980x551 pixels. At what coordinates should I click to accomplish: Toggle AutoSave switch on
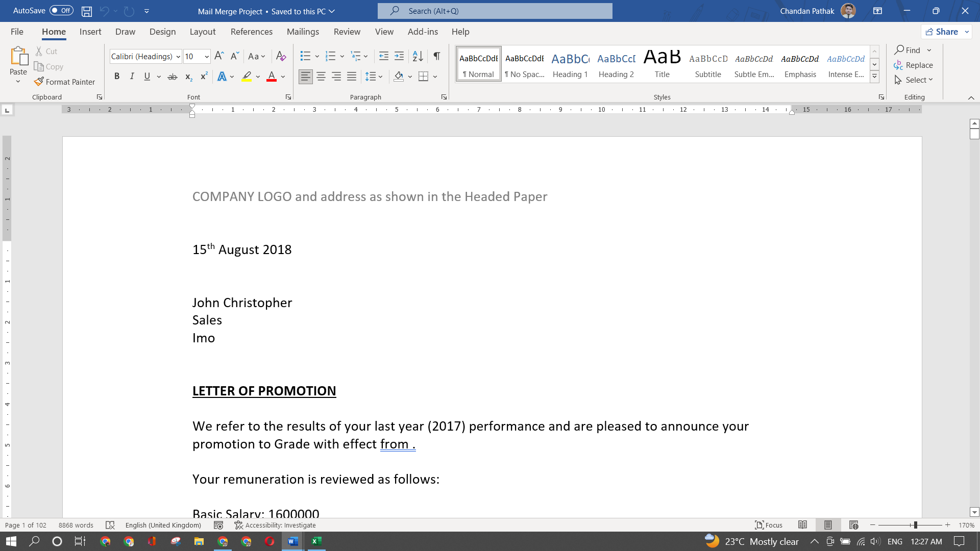pos(61,11)
